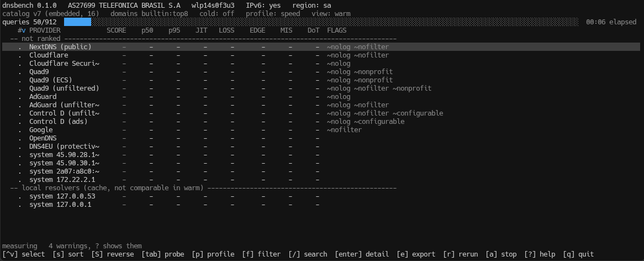The image size is (644, 261).
Task: Click the p95 column header
Action: (x=175, y=30)
